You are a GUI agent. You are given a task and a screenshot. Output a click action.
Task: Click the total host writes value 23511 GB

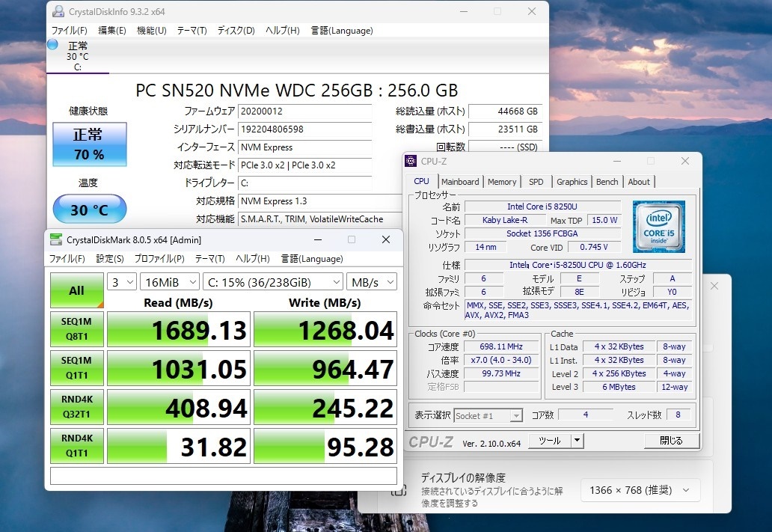pos(506,129)
